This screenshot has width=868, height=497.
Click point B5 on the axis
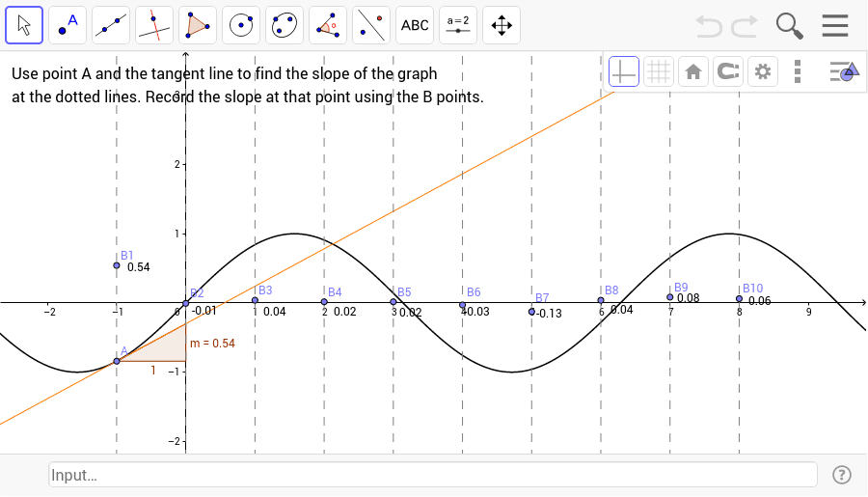(x=393, y=302)
